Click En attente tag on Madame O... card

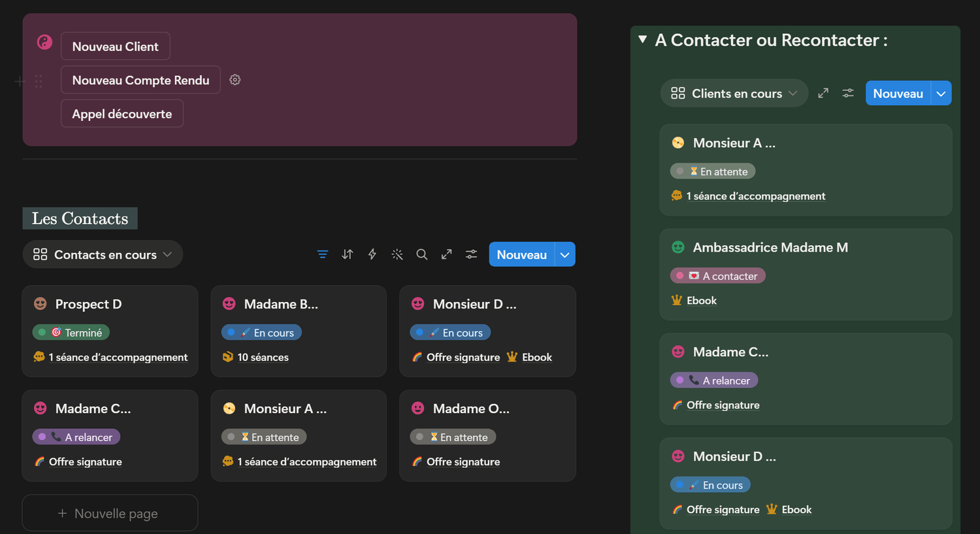click(x=453, y=437)
